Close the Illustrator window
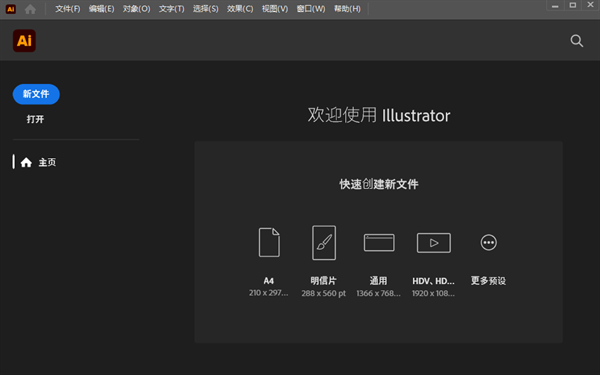This screenshot has width=600, height=375. click(x=590, y=5)
